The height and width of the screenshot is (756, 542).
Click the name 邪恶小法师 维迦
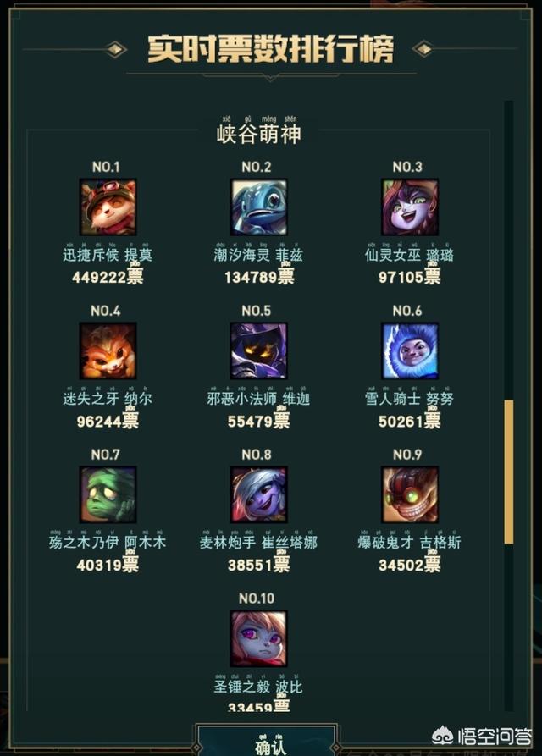point(258,398)
